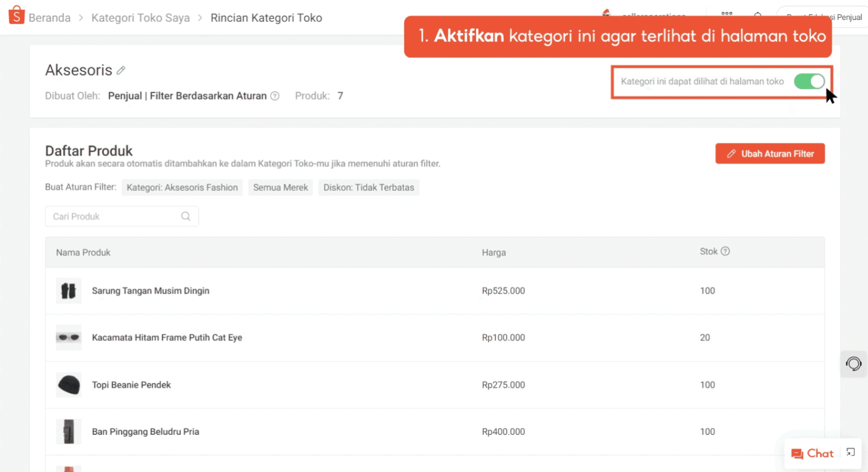This screenshot has width=868, height=472.
Task: Open Ban Pinggang Beludru Pria thumbnail
Action: (69, 431)
